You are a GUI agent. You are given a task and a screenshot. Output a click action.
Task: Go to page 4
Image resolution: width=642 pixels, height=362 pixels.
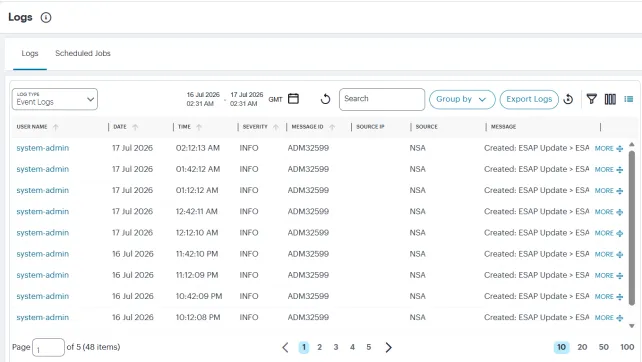[x=352, y=347]
